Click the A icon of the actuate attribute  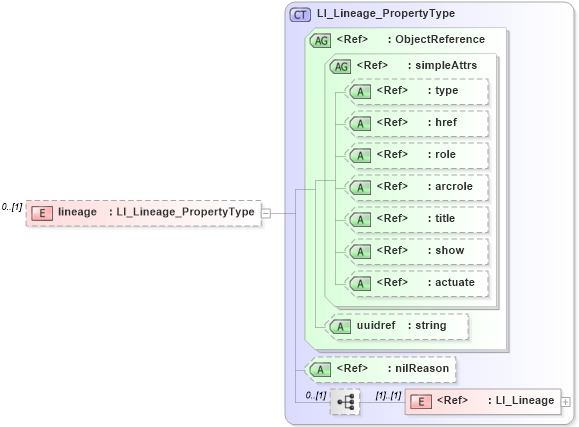tap(360, 284)
